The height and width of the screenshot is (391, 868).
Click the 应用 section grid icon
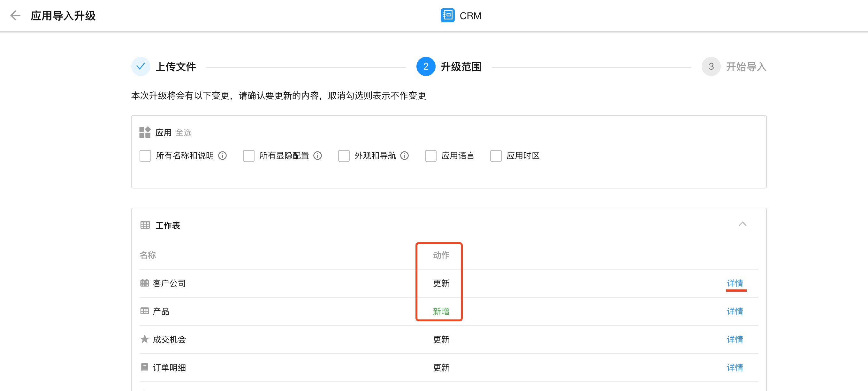145,132
